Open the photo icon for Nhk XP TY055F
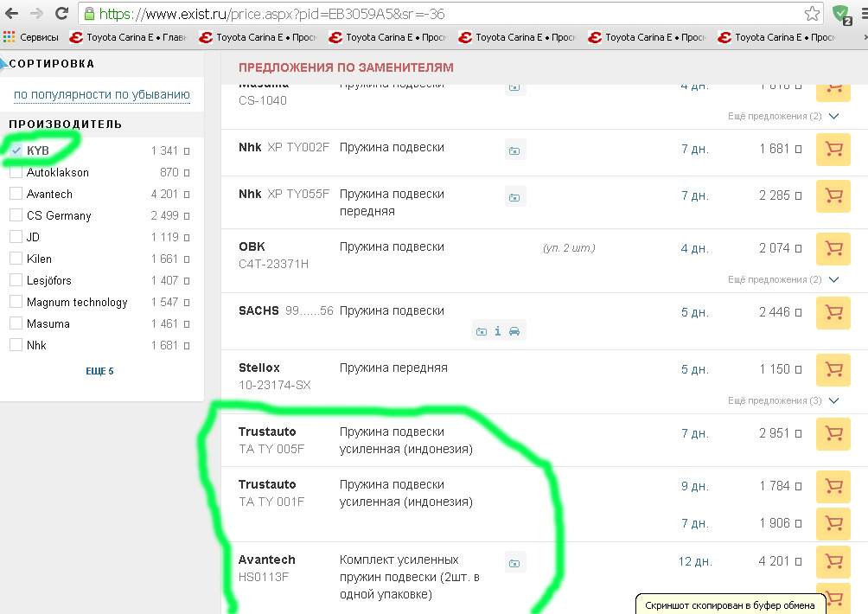Screen dimensions: 868x614 pyautogui.click(x=514, y=197)
